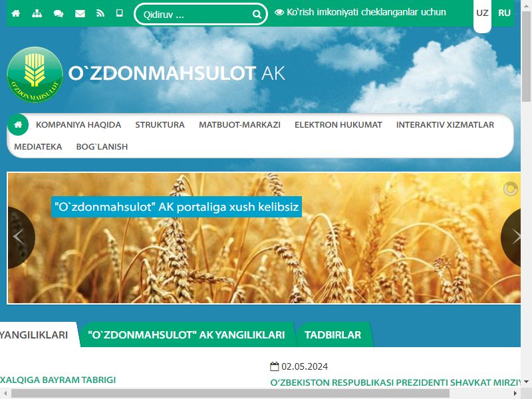Click the RSS feed icon
532x399 pixels.
pos(100,13)
